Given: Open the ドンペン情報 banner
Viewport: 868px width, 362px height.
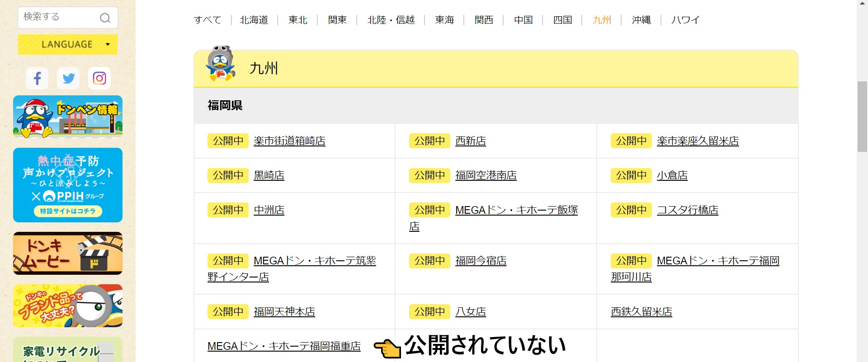Looking at the screenshot, I should pyautogui.click(x=68, y=116).
